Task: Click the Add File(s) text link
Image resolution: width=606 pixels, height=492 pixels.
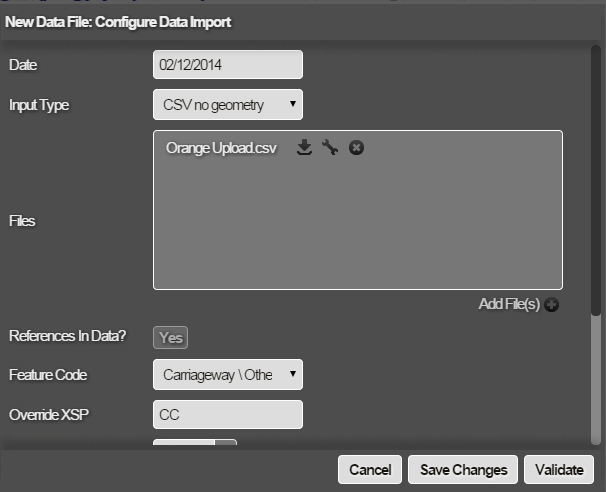Action: pos(509,305)
